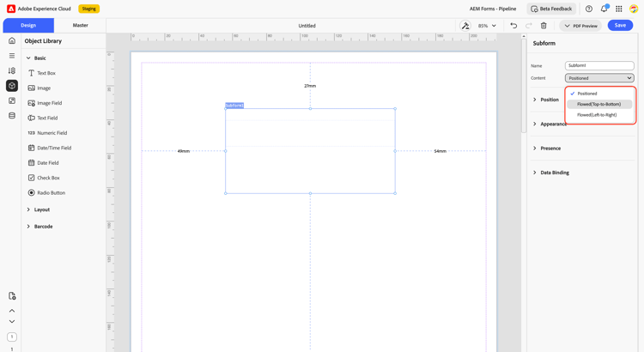Open notifications bell
The image size is (644, 352).
(x=605, y=9)
